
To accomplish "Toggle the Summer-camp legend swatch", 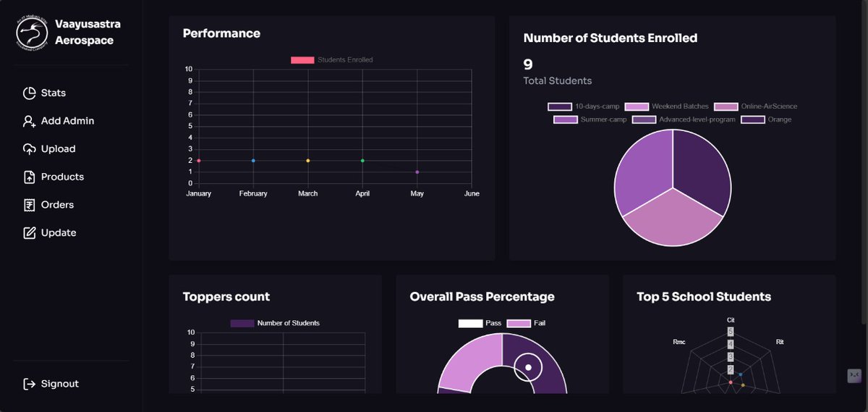I will pos(566,119).
